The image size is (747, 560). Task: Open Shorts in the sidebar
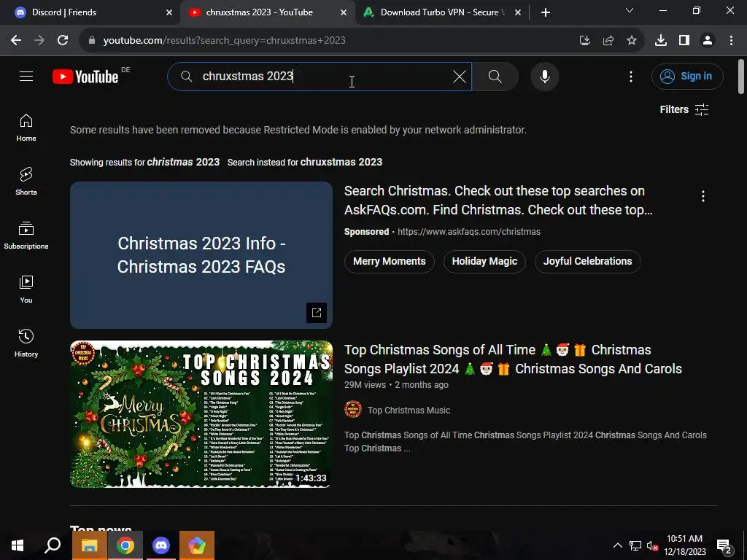[x=26, y=182]
